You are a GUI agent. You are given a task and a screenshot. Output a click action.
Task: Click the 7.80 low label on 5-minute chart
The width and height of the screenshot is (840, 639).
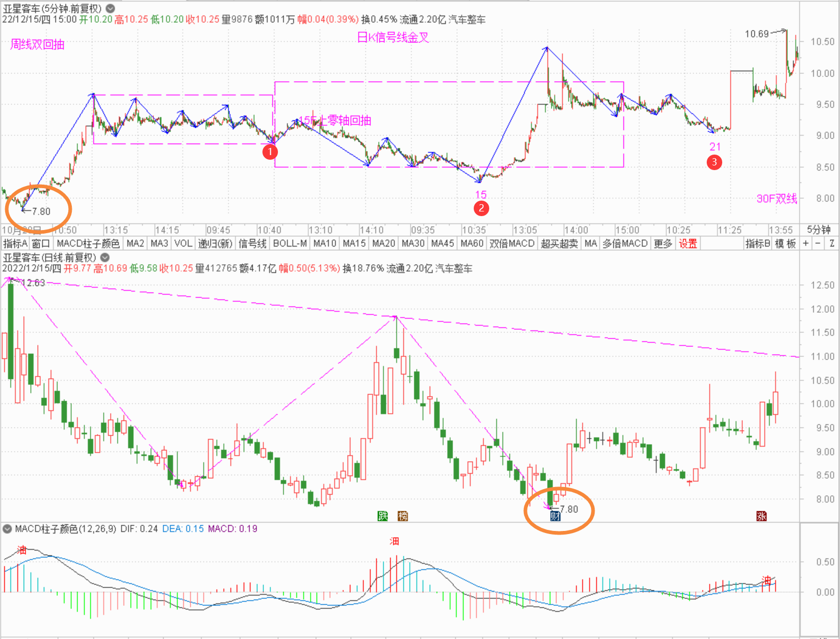point(41,211)
